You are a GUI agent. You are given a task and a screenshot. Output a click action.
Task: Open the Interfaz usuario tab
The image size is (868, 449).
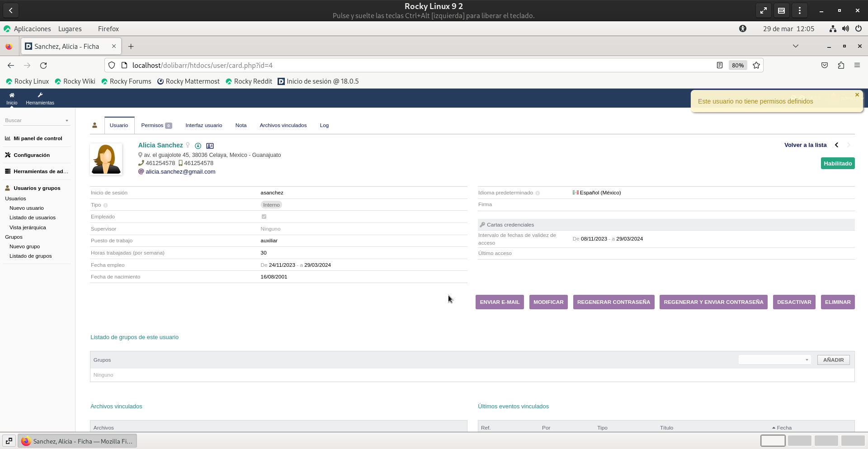[203, 125]
